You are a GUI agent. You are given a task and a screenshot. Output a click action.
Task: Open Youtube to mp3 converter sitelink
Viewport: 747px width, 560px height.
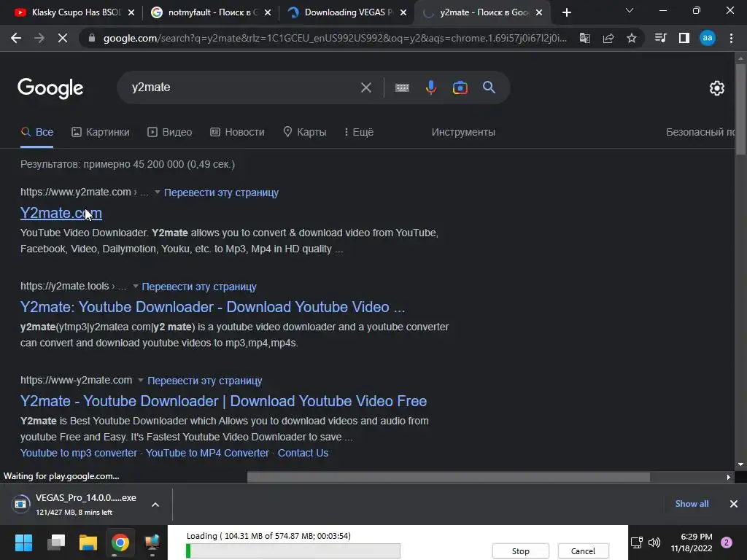[x=79, y=453]
